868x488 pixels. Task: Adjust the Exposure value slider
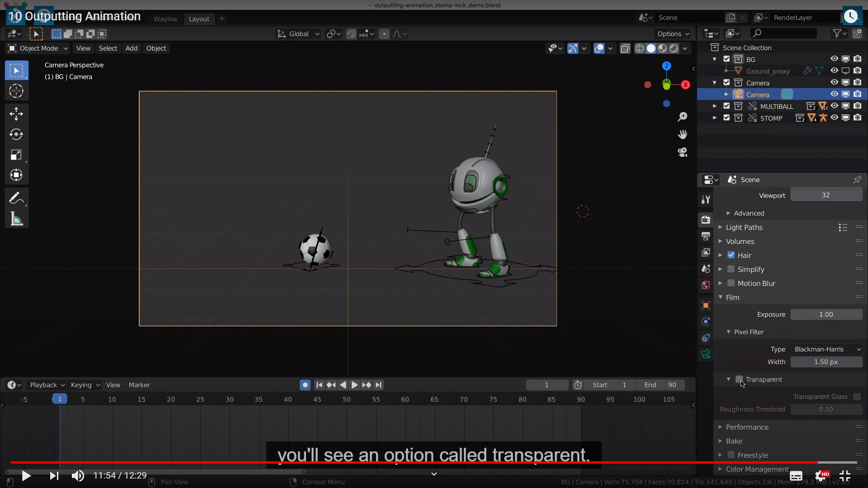826,314
